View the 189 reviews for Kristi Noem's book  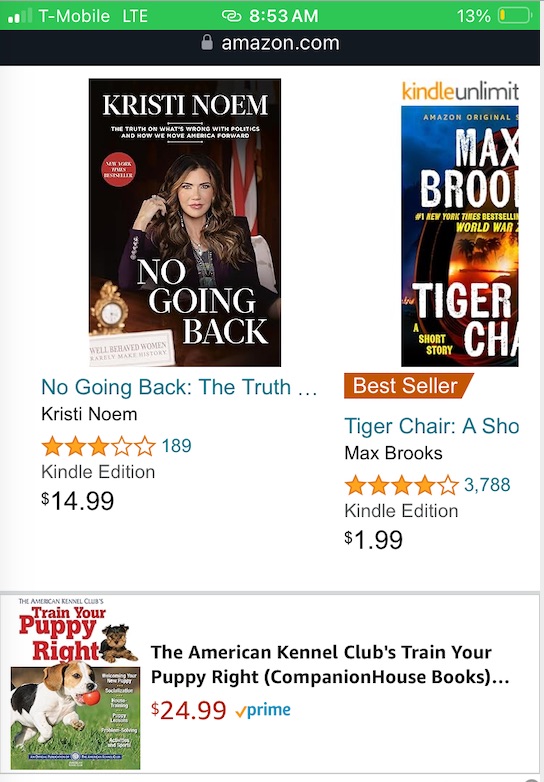(177, 446)
